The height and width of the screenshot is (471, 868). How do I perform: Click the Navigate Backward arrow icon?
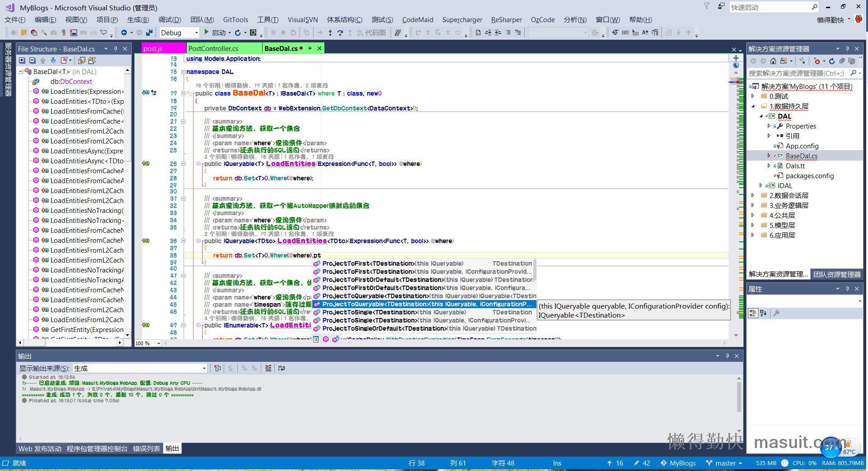[124, 33]
